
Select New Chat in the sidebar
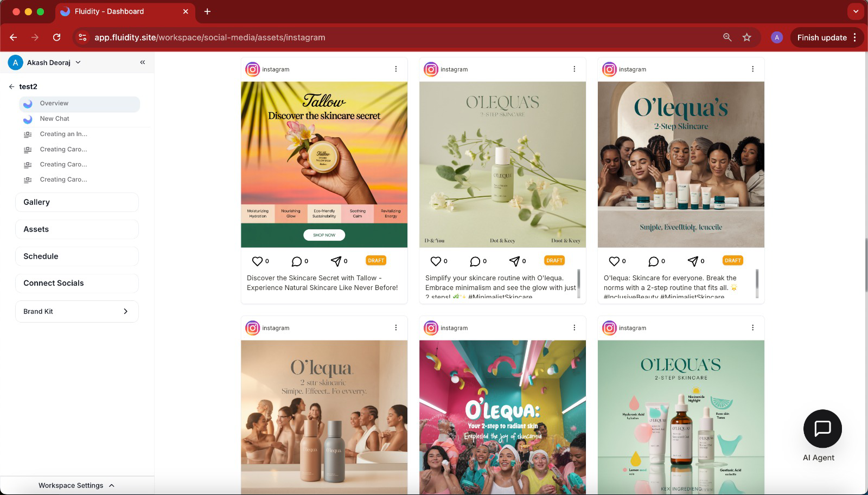click(55, 119)
